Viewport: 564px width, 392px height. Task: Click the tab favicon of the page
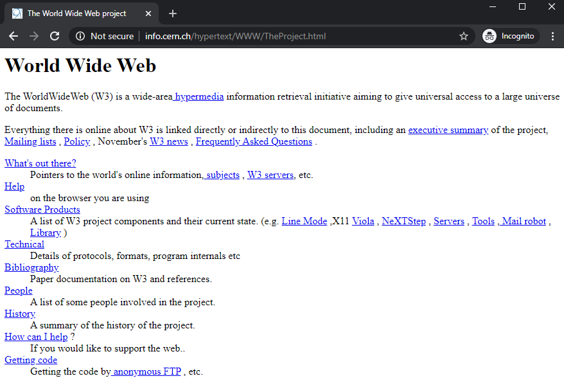click(x=17, y=13)
